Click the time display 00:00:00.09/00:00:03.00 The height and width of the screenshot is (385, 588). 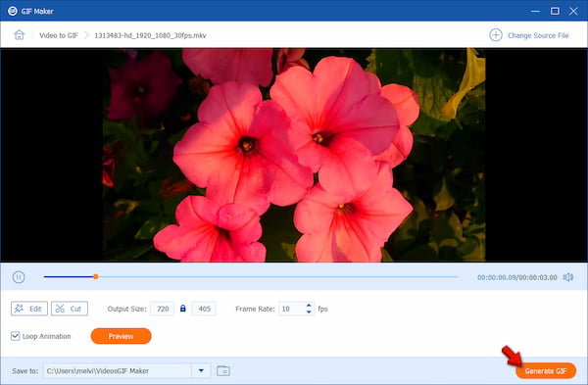tap(517, 277)
